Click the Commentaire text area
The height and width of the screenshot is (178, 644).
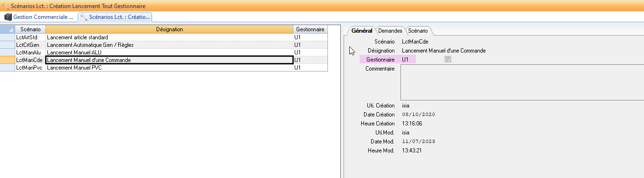(x=522, y=82)
